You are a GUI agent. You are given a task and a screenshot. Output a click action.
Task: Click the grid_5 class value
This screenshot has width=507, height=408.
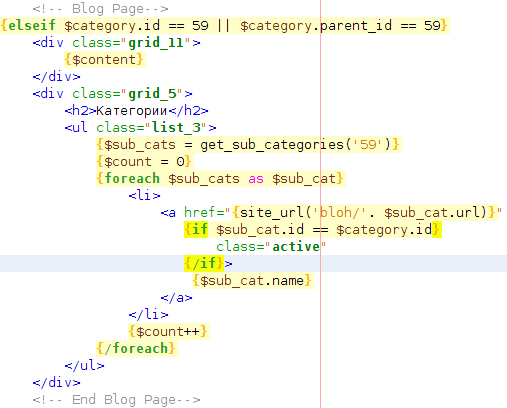coord(152,94)
